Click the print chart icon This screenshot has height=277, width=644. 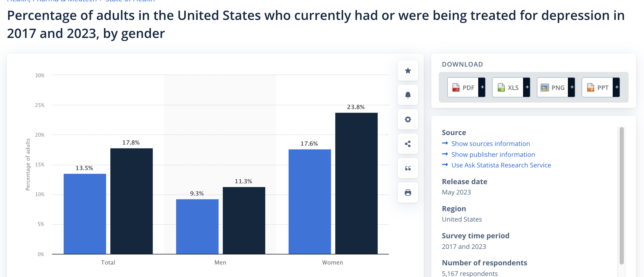408,193
